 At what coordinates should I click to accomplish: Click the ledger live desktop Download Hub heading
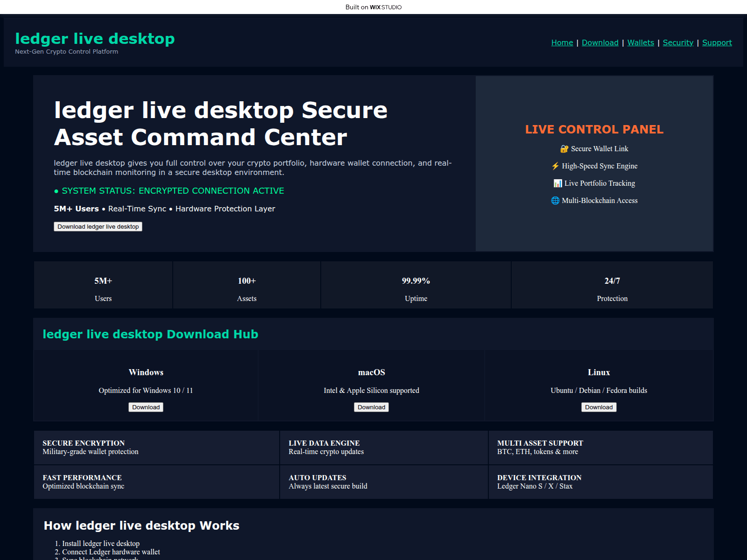coord(150,334)
